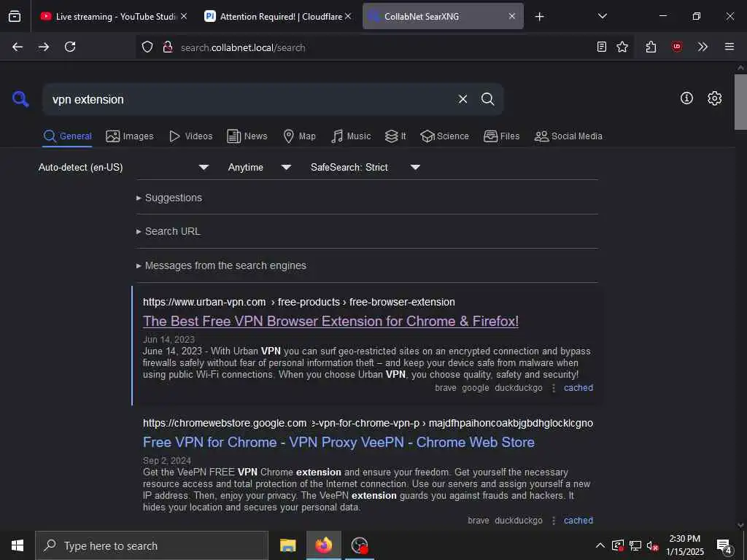Switch to News search category

pos(247,136)
